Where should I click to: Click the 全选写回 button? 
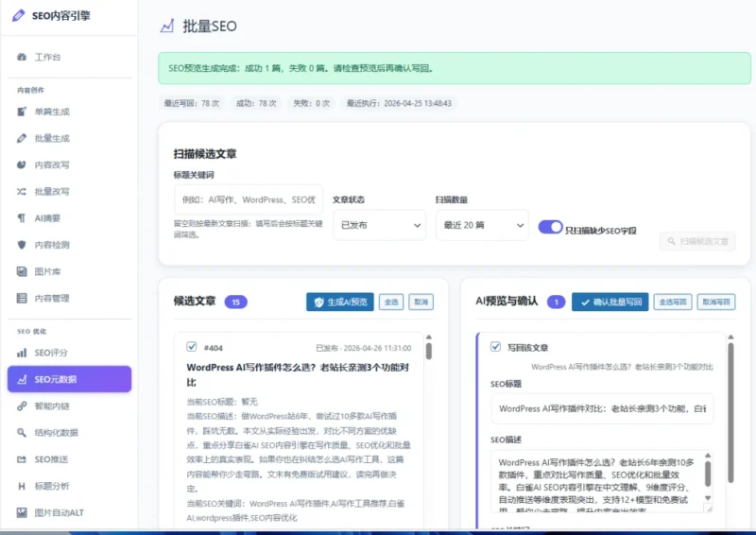tap(673, 302)
